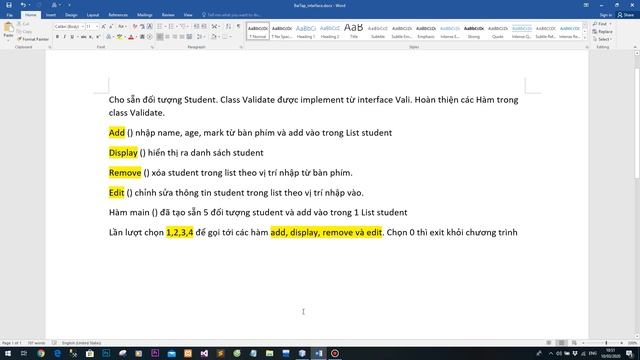The height and width of the screenshot is (360, 640).
Task: Copy the selected text
Action: click(x=25, y=31)
